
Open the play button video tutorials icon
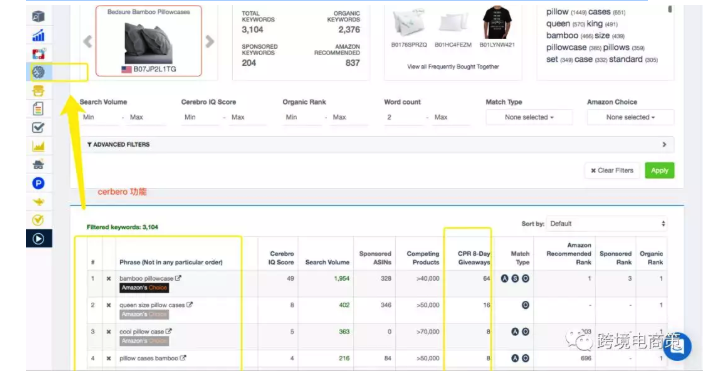point(39,238)
